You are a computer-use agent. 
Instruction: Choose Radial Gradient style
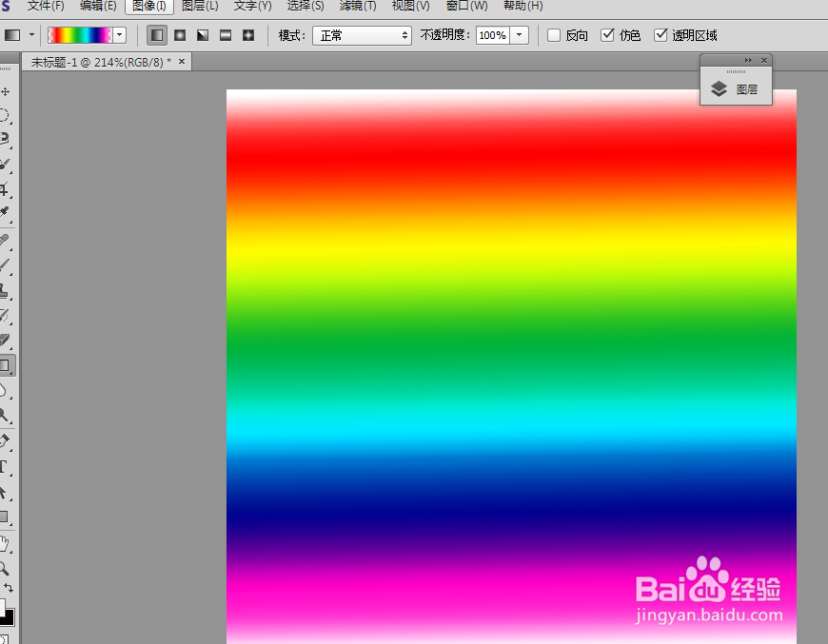tap(180, 35)
